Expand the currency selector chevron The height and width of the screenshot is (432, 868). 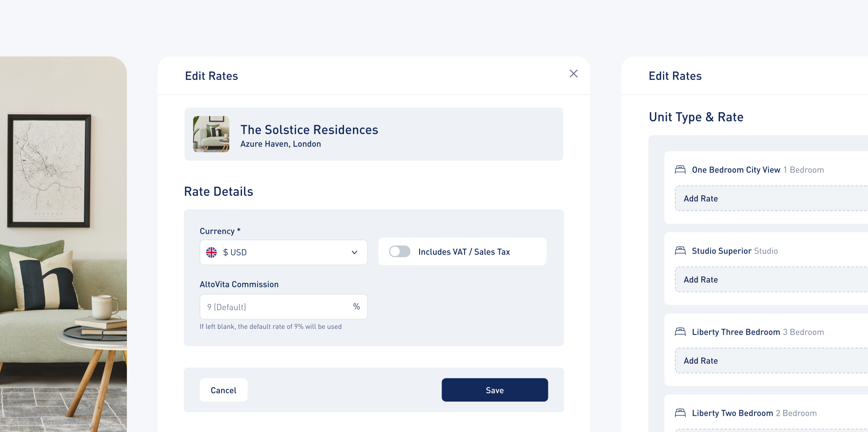[354, 252]
